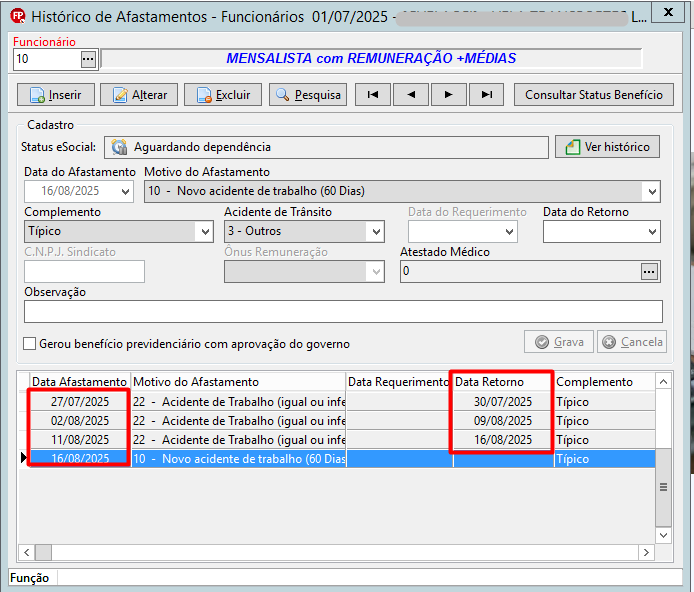
Task: Open the Complemento Típico dropdown
Action: [205, 231]
